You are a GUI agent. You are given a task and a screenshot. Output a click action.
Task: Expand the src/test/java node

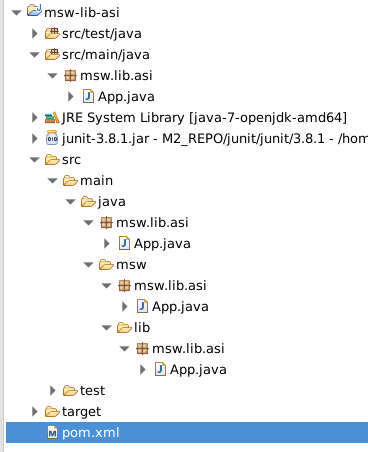[x=34, y=33]
